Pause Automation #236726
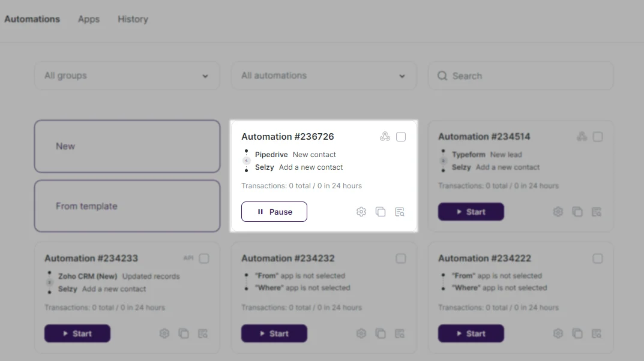 click(274, 212)
